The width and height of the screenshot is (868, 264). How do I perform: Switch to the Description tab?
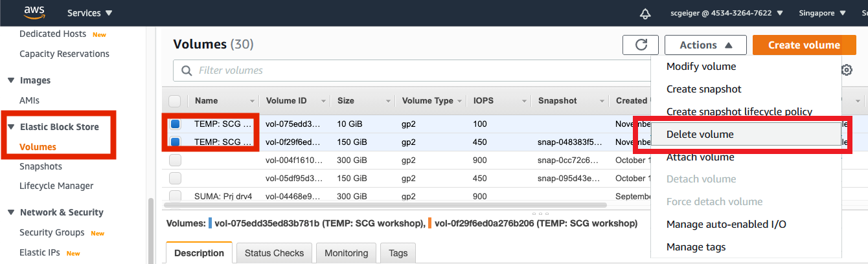200,253
